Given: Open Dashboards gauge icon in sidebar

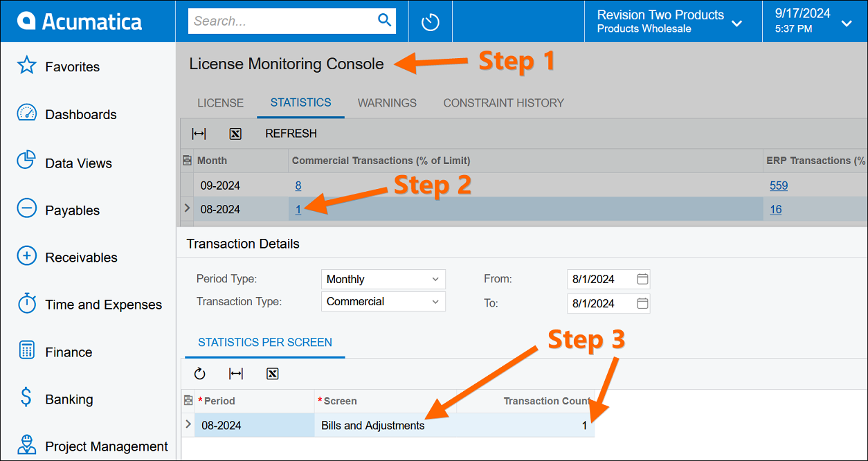Looking at the screenshot, I should (x=26, y=114).
